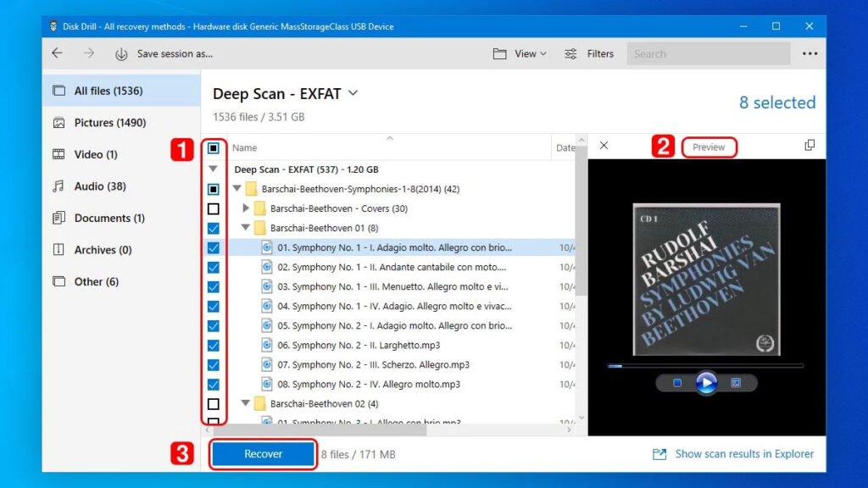This screenshot has width=868, height=488.
Task: Close the preview pane with the X
Action: 604,146
